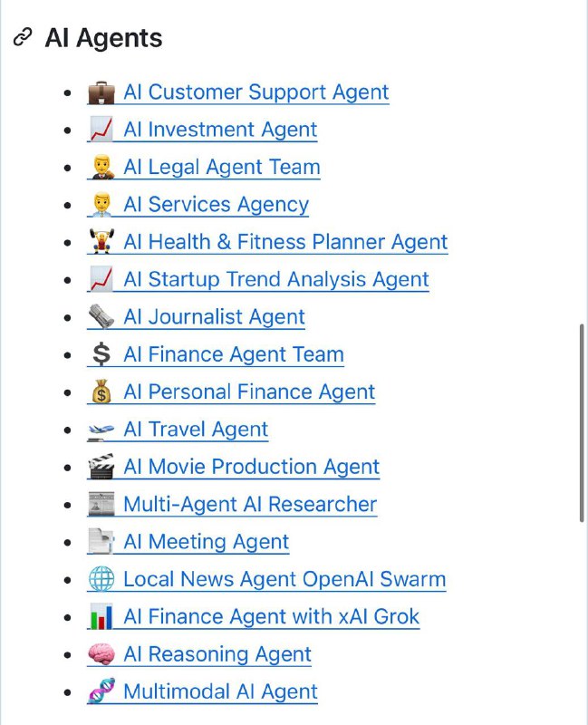588x725 pixels.
Task: Click the globe emoji by Local News Agent
Action: (101, 579)
